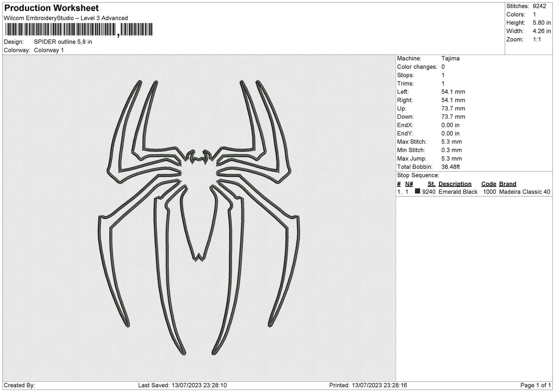Screen dimensions: 555x392
Task: Click the 'Created By:' footer label
Action: [19, 386]
